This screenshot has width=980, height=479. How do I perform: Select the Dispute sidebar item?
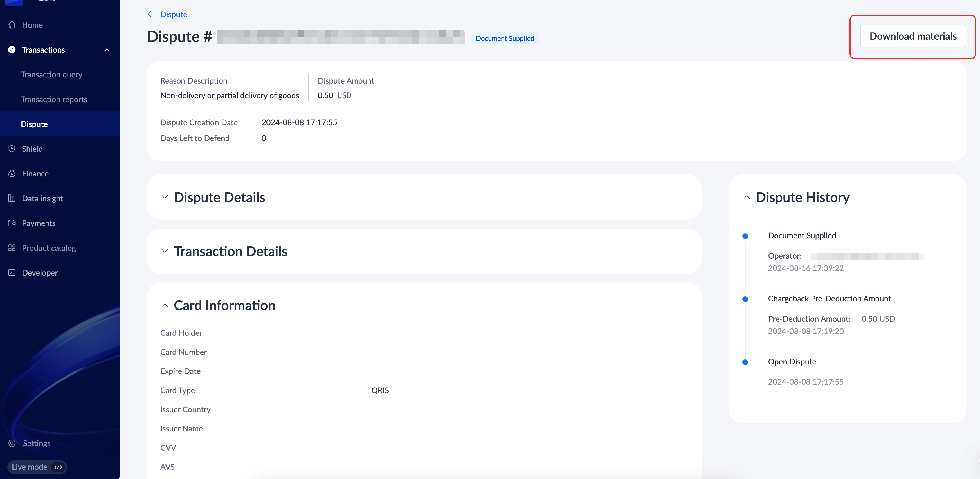click(x=34, y=124)
